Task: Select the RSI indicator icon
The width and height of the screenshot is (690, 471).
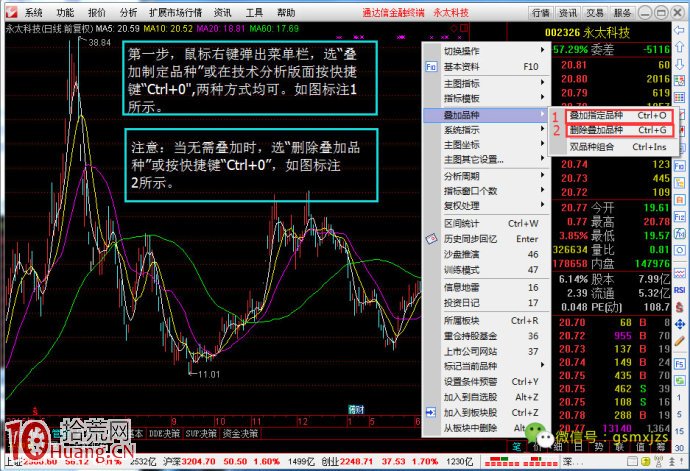Action: pyautogui.click(x=679, y=290)
